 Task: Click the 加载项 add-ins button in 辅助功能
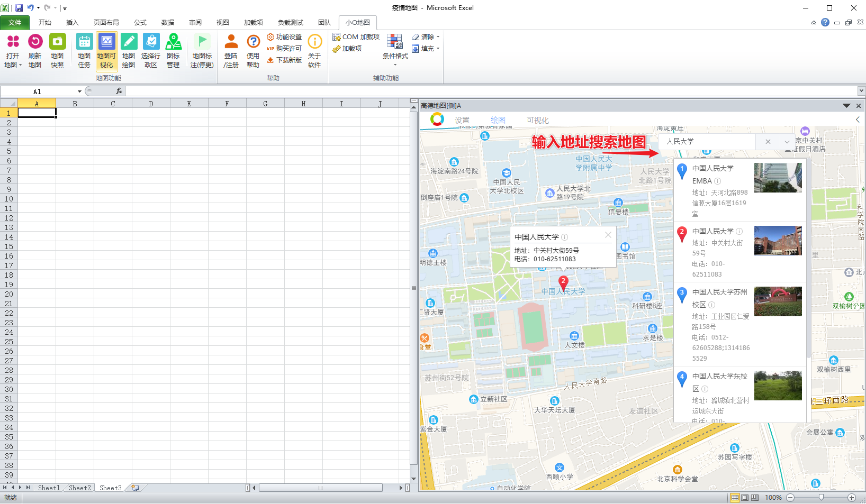coord(347,49)
